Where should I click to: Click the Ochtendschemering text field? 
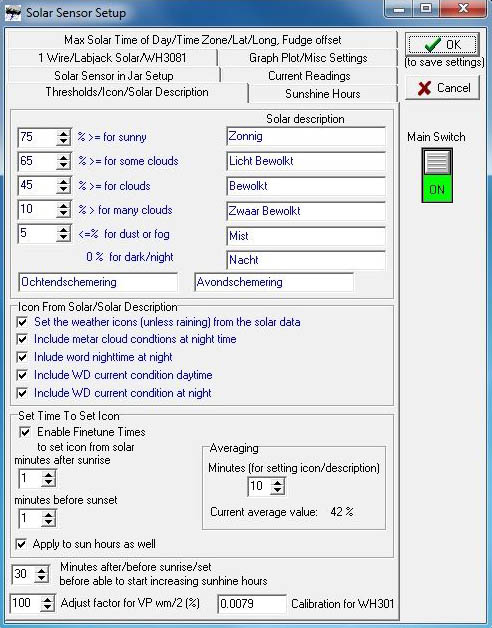(98, 282)
